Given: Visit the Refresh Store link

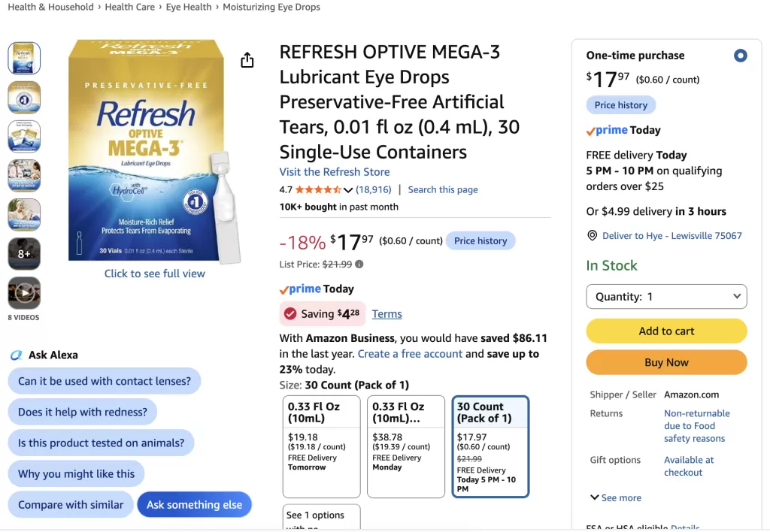Looking at the screenshot, I should (x=335, y=172).
